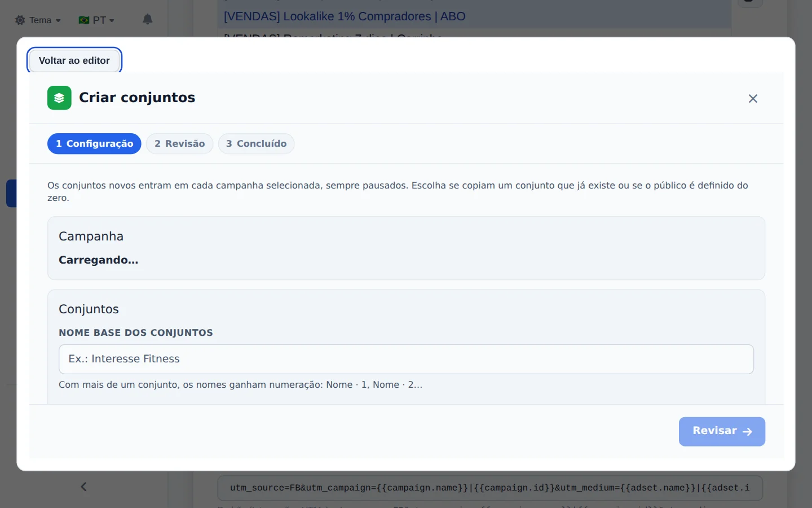Jump to the 3 Concluído step
Image resolution: width=812 pixels, height=508 pixels.
pyautogui.click(x=256, y=144)
